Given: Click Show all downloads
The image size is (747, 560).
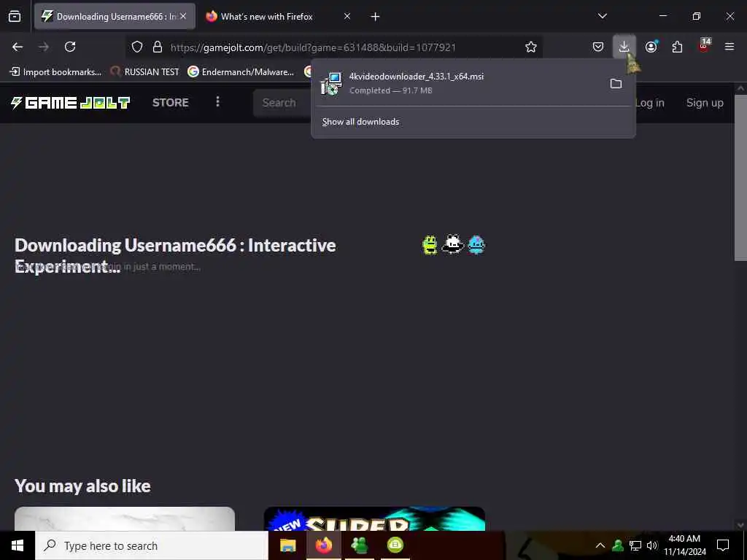Looking at the screenshot, I should click(x=360, y=122).
